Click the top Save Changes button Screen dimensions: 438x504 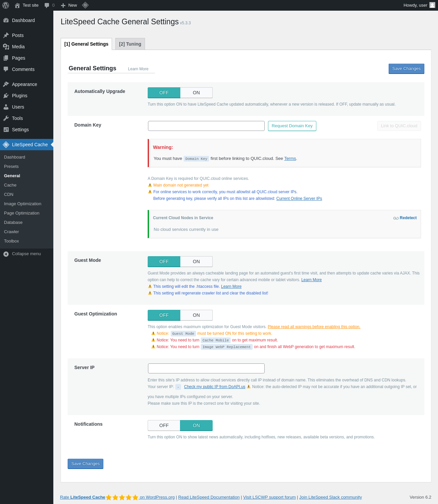coord(406,69)
